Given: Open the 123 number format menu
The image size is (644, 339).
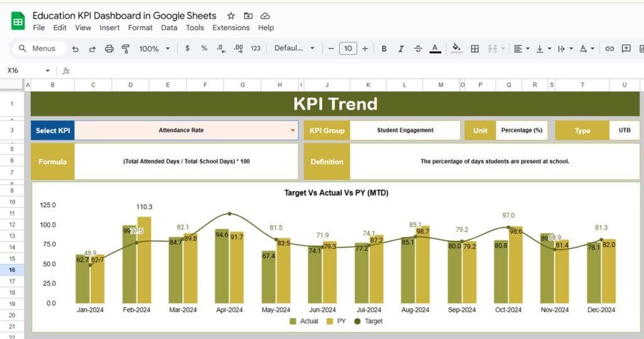Looking at the screenshot, I should click(x=255, y=48).
